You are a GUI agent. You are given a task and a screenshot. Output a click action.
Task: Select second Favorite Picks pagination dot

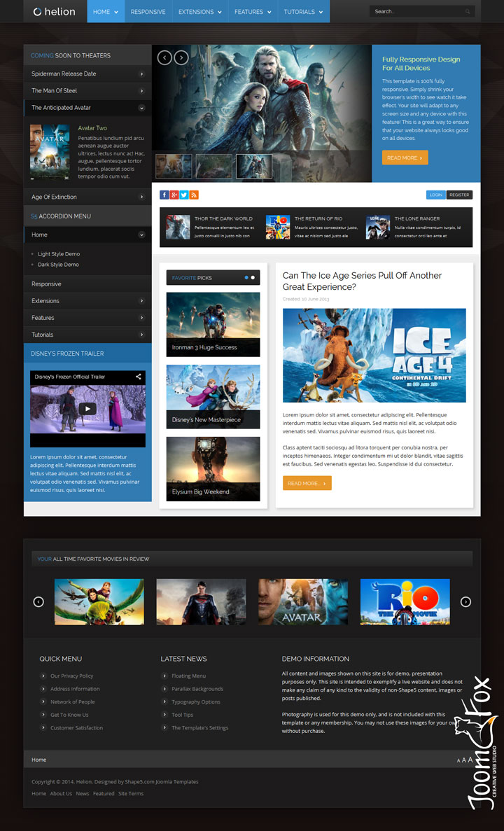253,277
